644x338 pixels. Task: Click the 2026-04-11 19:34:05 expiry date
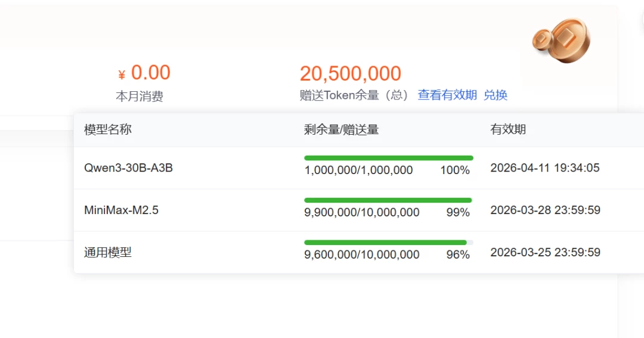[544, 168]
